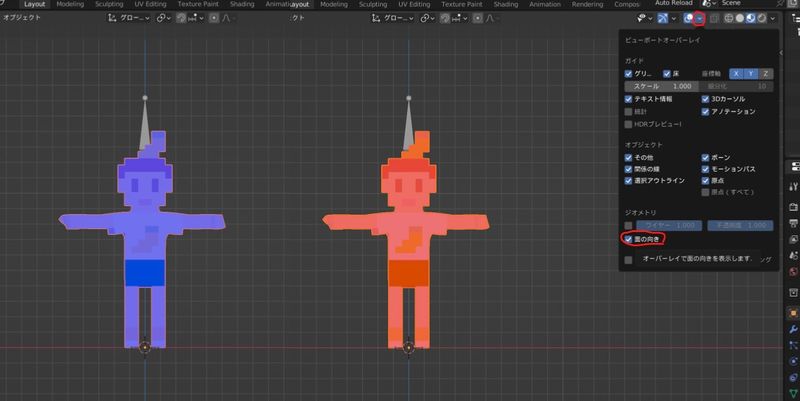Image resolution: width=800 pixels, height=401 pixels.
Task: Disable the 3Dカーソル overlay checkbox
Action: click(x=706, y=99)
